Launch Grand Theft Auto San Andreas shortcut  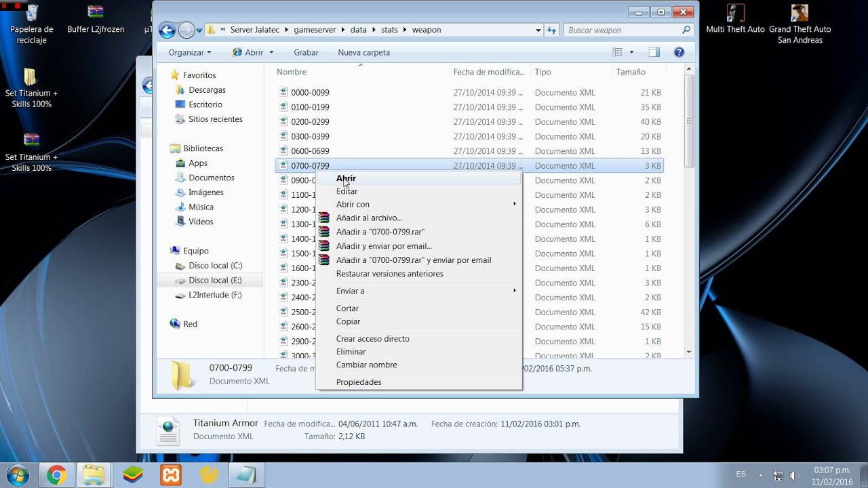click(800, 24)
